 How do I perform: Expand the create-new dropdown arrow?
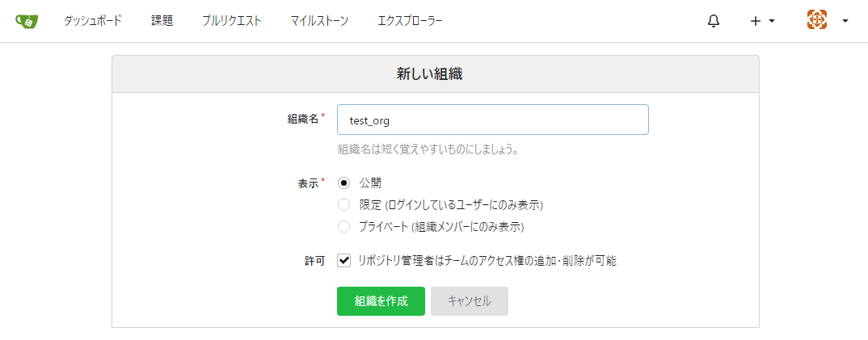(772, 21)
